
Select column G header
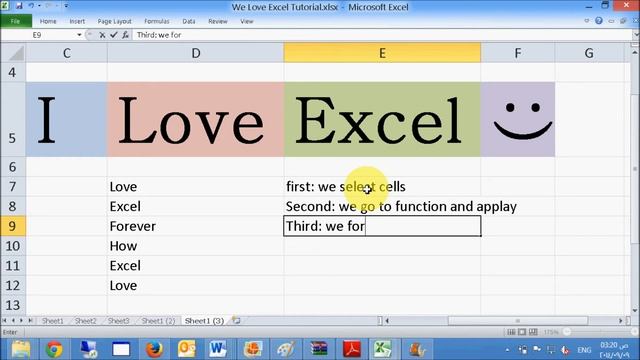589,53
